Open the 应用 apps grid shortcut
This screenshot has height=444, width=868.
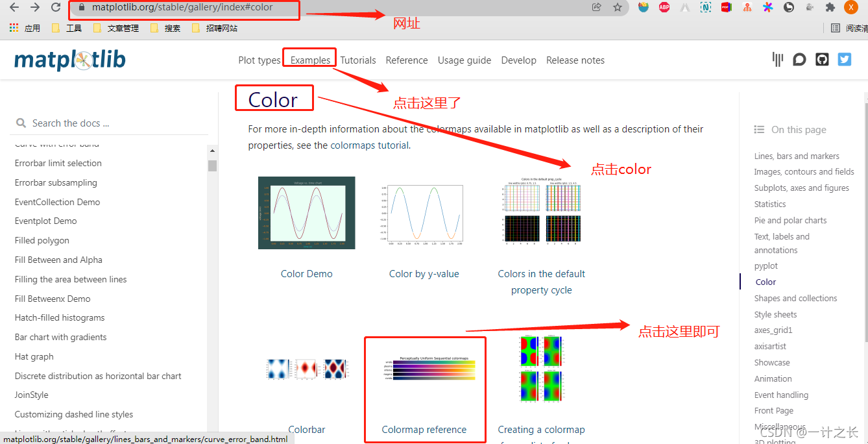coord(25,28)
